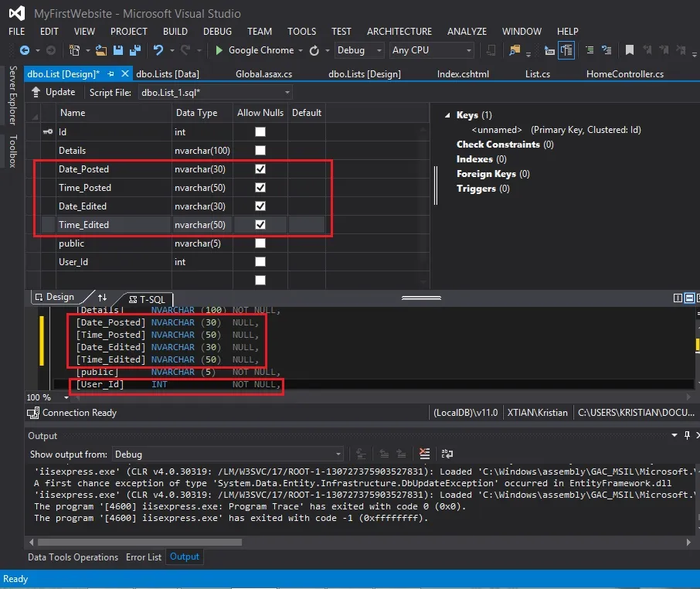Viewport: 700px width, 589px height.
Task: Select the Check Constraints (0) item
Action: tap(505, 145)
